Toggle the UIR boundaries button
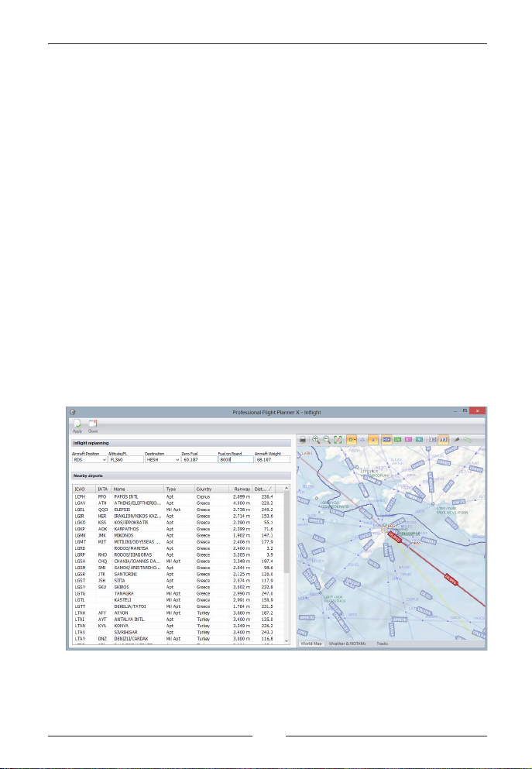 point(443,440)
